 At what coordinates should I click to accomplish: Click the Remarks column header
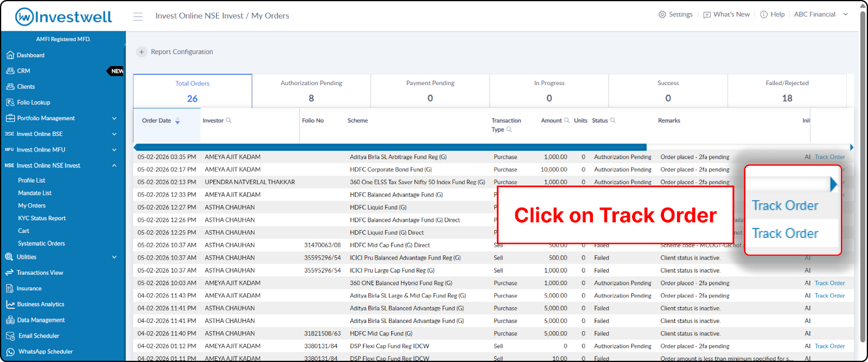click(669, 121)
